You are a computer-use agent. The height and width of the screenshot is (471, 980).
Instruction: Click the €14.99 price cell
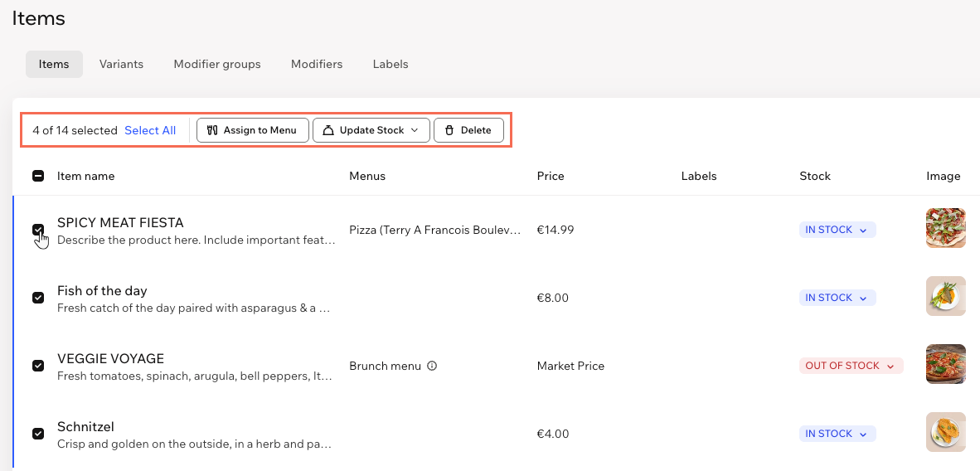[555, 231]
